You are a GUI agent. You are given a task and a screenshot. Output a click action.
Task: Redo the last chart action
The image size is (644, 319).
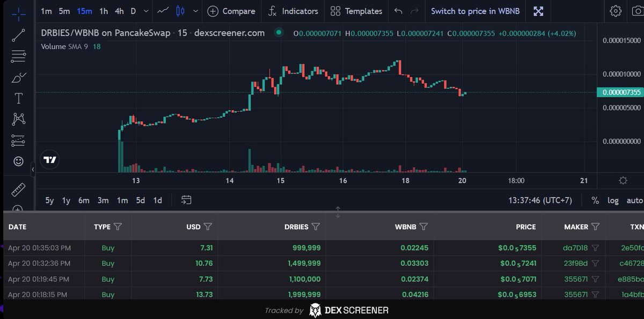[414, 11]
